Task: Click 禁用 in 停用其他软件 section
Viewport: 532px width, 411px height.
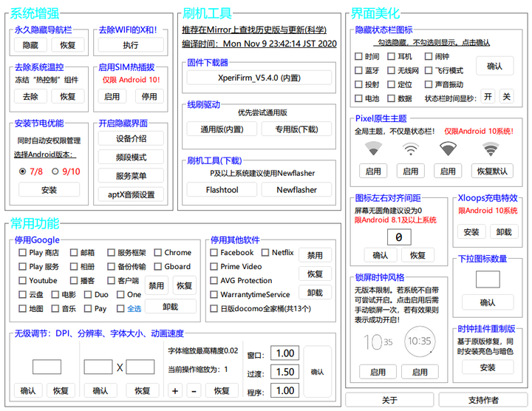Action: click(x=315, y=255)
